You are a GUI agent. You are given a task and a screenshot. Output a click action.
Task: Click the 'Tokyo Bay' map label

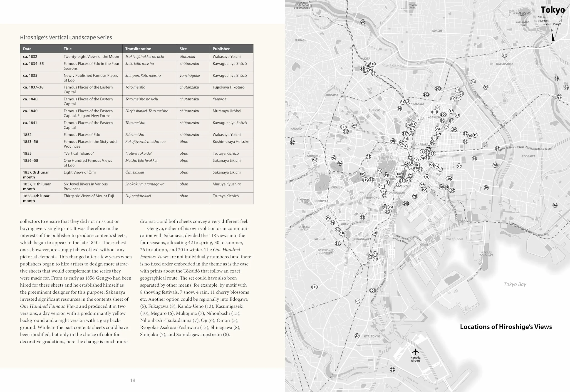tap(515, 284)
